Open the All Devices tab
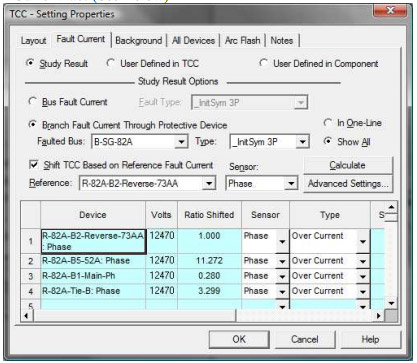 coord(193,41)
